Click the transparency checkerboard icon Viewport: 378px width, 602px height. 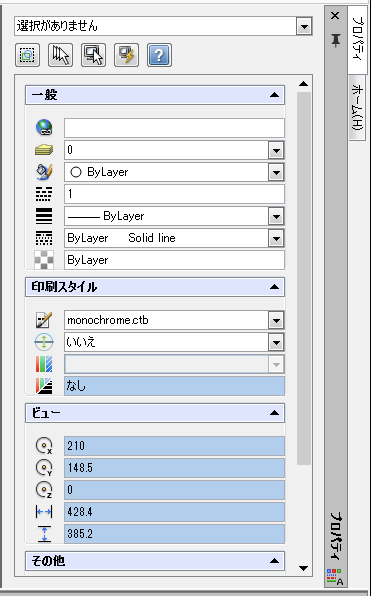(44, 260)
